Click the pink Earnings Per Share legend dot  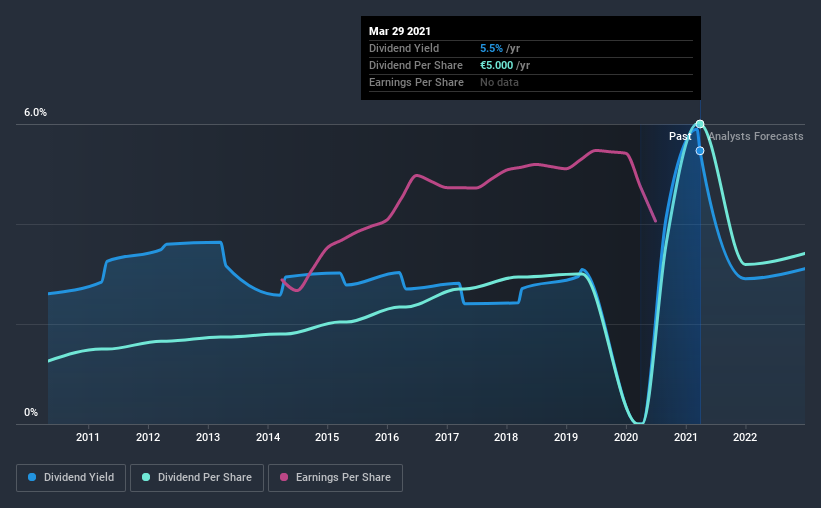click(x=284, y=477)
